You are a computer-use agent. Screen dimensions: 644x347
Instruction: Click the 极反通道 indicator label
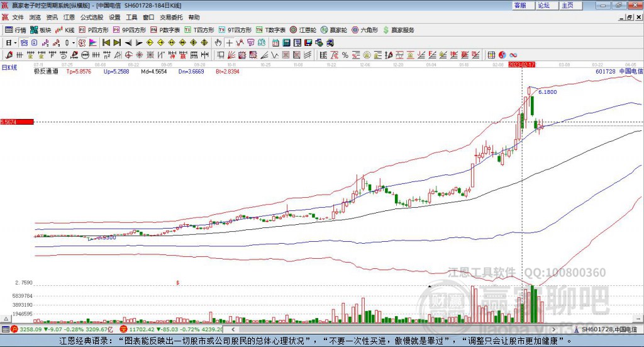[46, 71]
